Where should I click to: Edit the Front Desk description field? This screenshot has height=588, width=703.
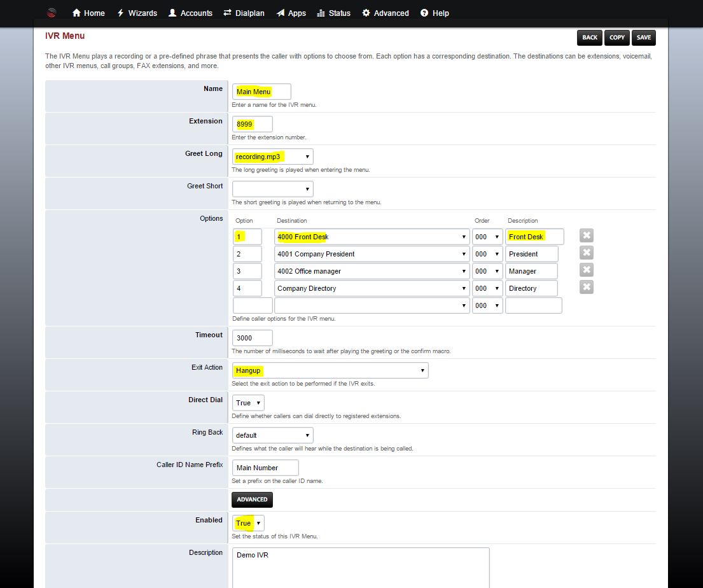click(x=534, y=237)
